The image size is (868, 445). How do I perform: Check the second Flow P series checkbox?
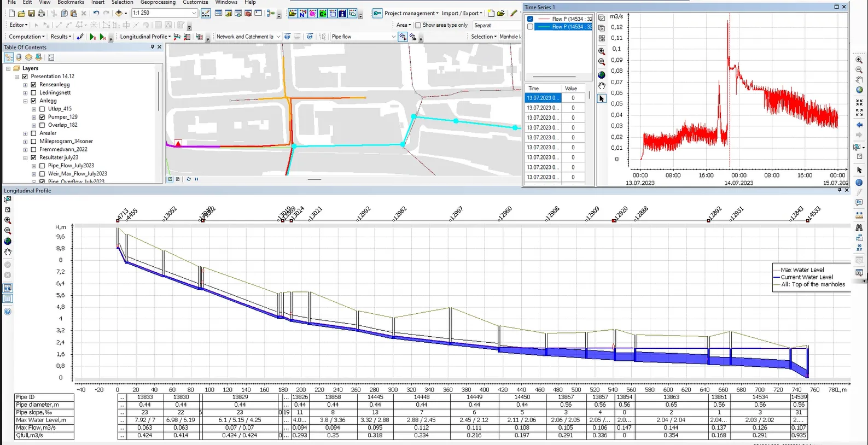pos(530,27)
